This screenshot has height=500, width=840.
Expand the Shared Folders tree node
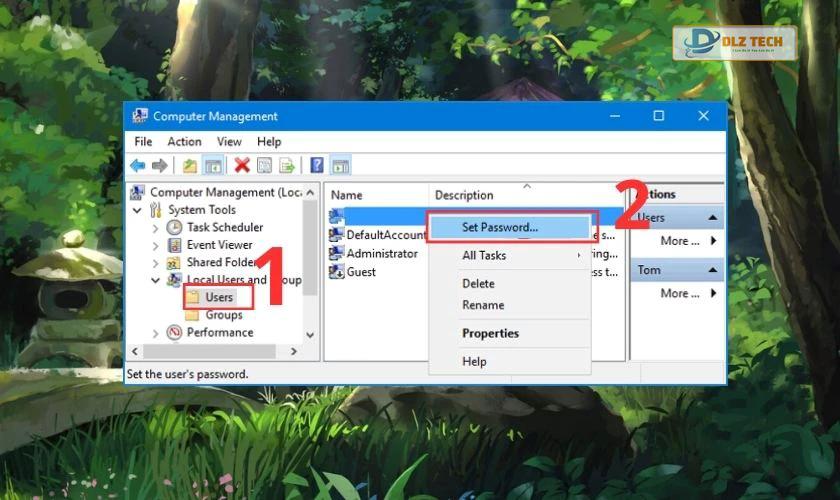pos(155,264)
